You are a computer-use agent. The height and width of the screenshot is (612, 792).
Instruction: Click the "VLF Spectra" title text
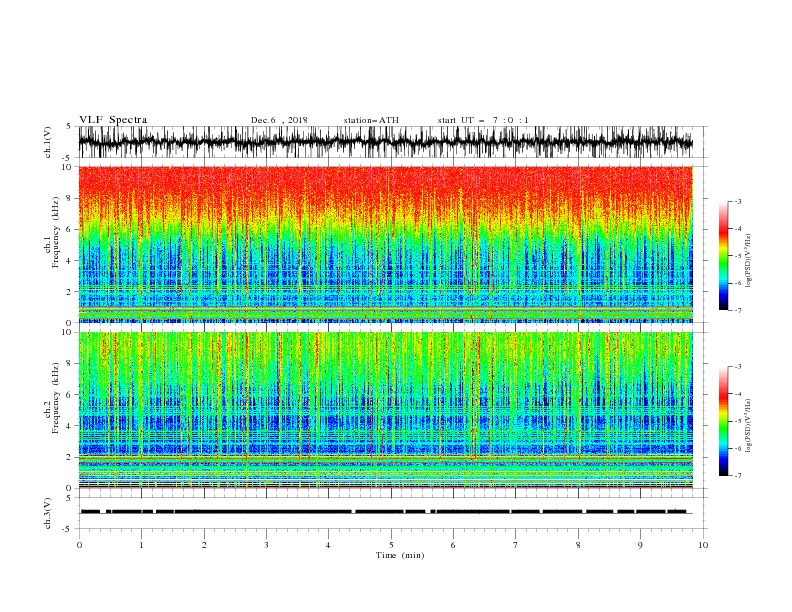click(113, 120)
